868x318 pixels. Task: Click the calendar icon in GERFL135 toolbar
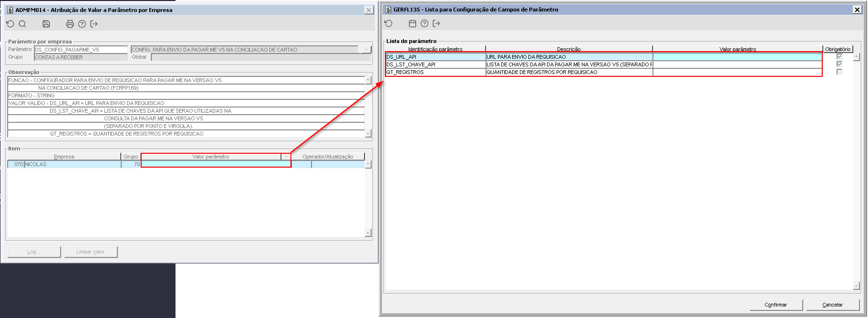point(413,23)
